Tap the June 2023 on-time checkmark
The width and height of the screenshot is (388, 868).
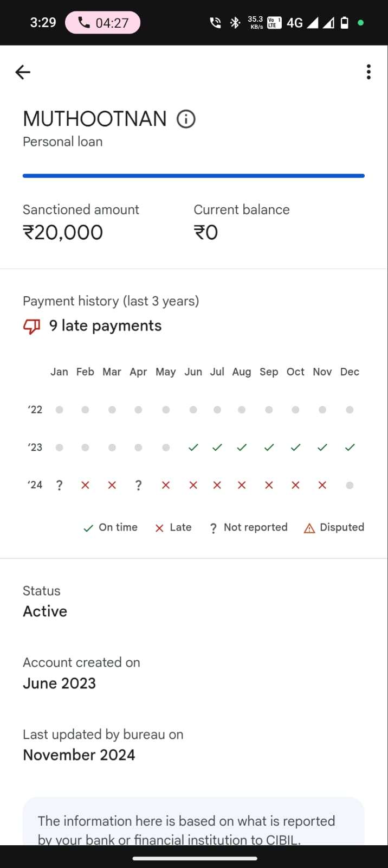(193, 448)
